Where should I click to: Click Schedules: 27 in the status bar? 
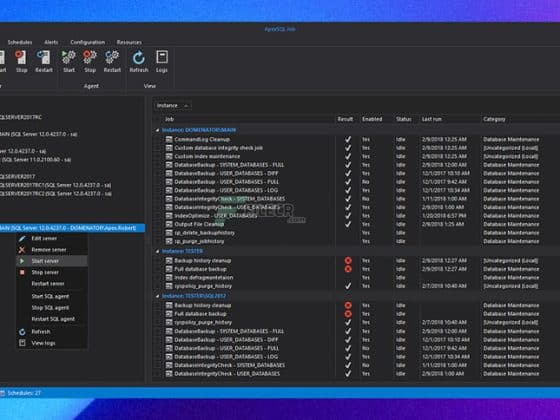click(x=24, y=393)
